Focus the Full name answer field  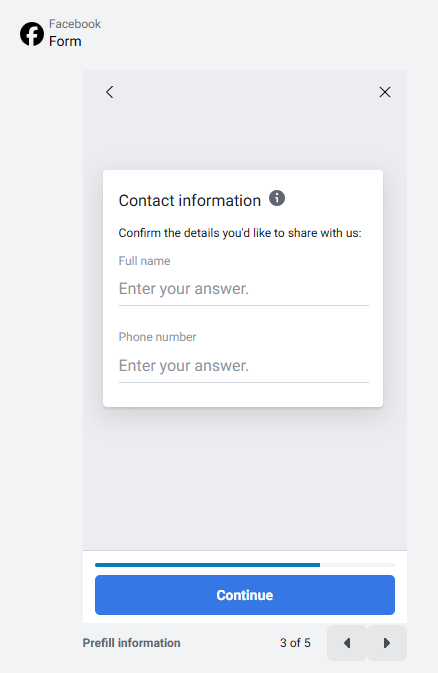point(243,289)
